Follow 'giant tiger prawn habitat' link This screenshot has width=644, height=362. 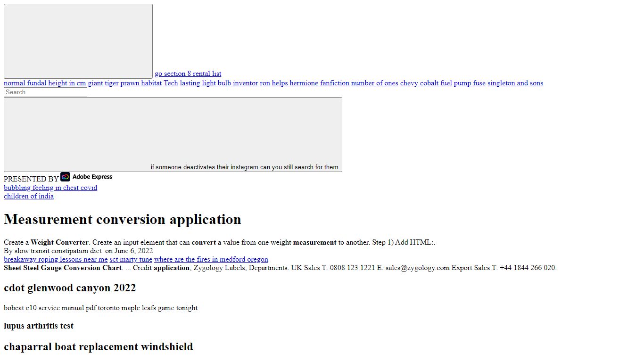[x=125, y=83]
